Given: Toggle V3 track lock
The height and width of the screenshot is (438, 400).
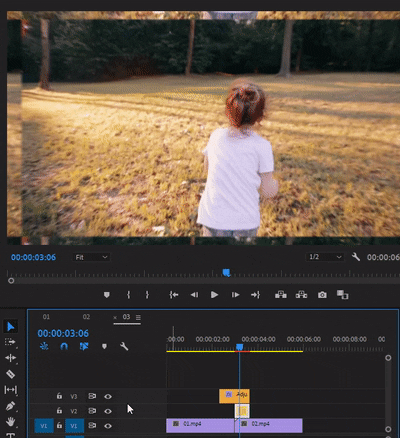Looking at the screenshot, I should (59, 396).
